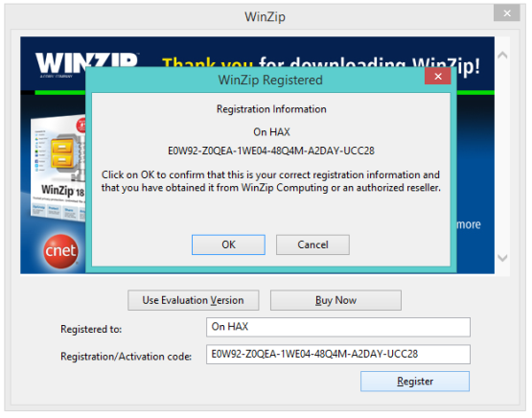Confirm registration with the OK button
This screenshot has height=418, width=532.
click(228, 244)
